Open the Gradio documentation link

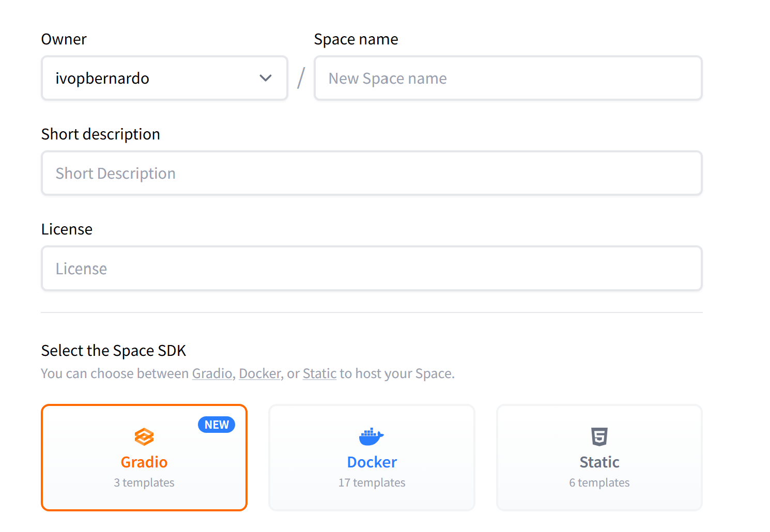pyautogui.click(x=212, y=373)
